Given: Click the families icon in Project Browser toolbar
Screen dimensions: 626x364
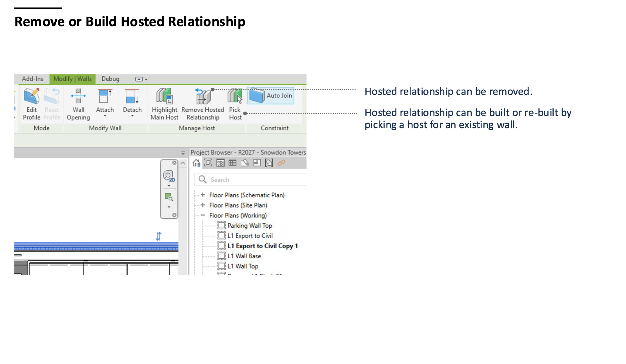Looking at the screenshot, I should click(257, 163).
